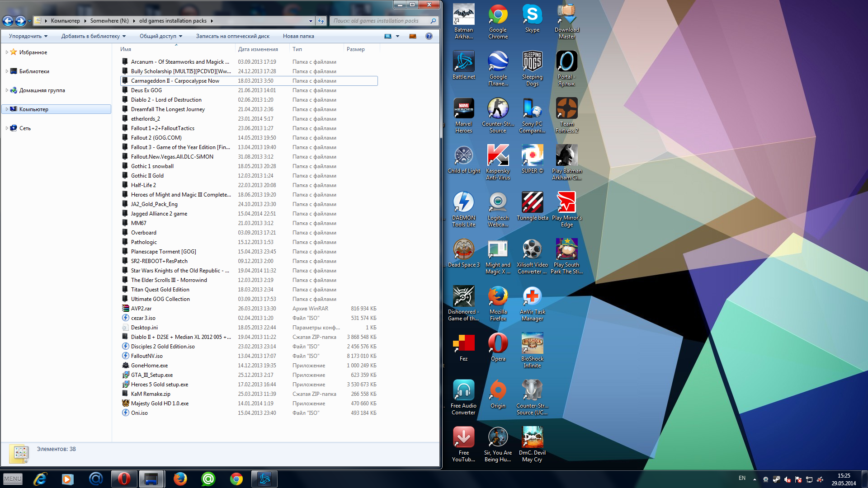
Task: Open the SUPER © converter icon
Action: coord(532,159)
